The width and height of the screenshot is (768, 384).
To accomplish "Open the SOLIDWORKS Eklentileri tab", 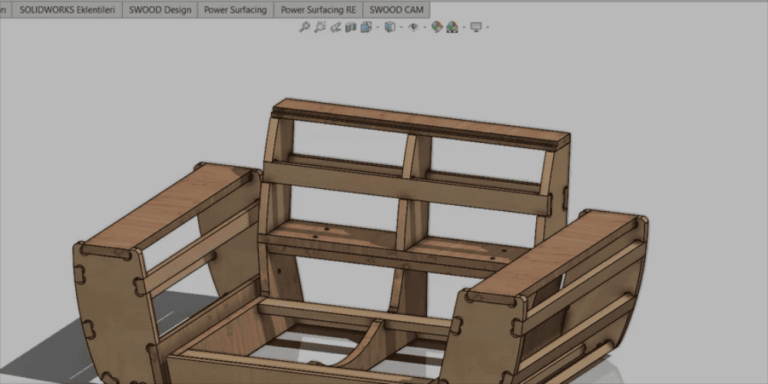I will pyautogui.click(x=67, y=10).
